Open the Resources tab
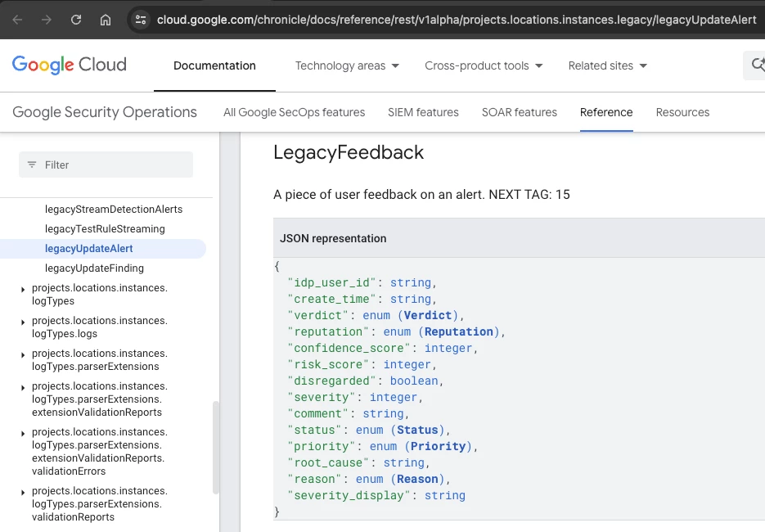This screenshot has width=765, height=532. point(682,112)
